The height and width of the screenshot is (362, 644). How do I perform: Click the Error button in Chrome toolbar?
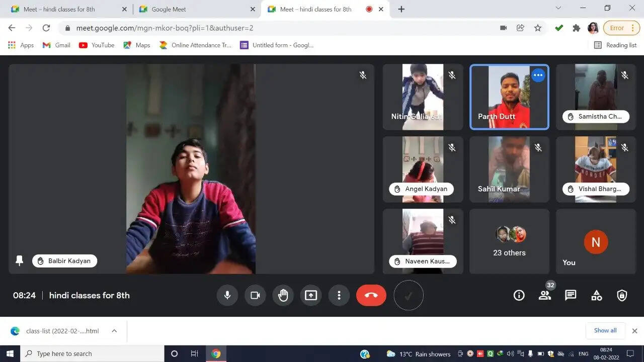[621, 28]
